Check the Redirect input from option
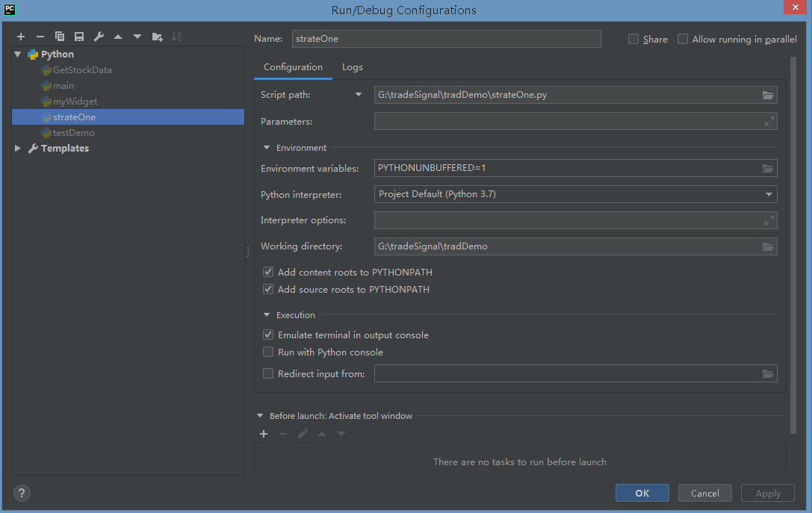 click(x=267, y=373)
